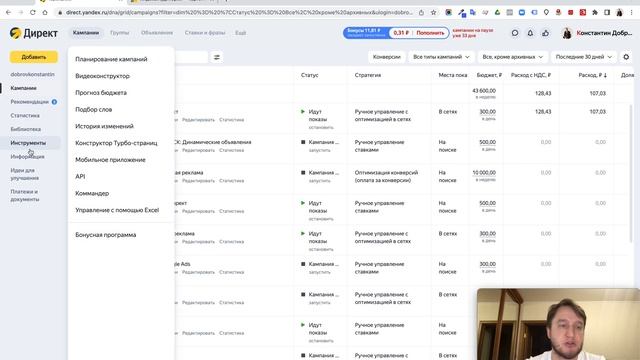Open Бонусная программа
Viewport: 640px width, 360px height.
[105, 235]
